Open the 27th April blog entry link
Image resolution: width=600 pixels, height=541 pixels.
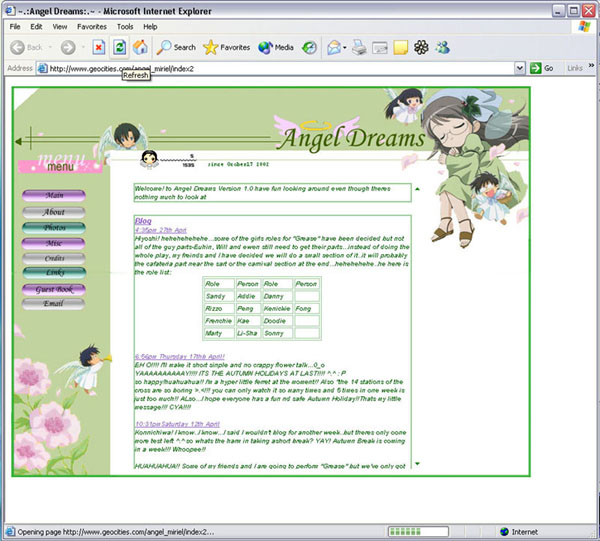coord(161,230)
